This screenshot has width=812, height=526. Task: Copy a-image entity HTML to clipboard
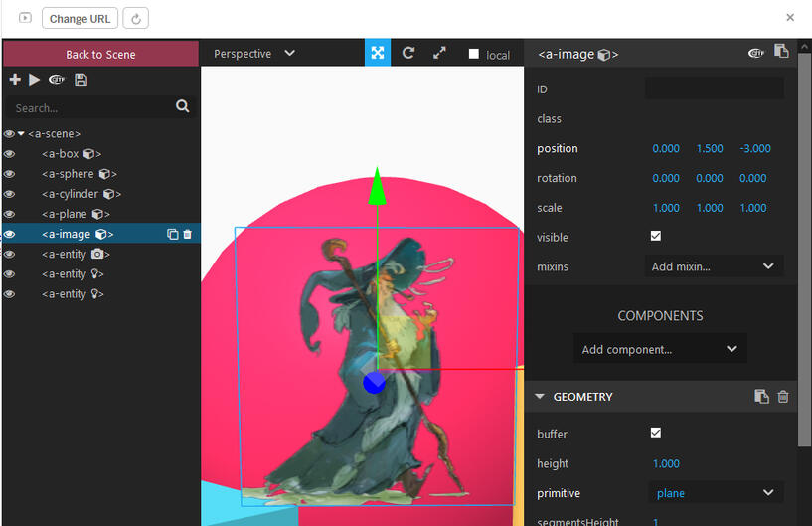[781, 53]
